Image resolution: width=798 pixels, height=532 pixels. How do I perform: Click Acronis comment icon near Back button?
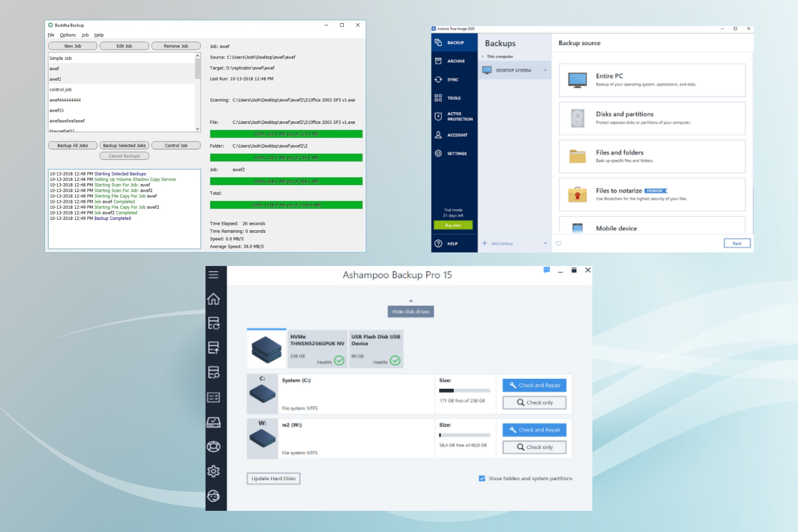(x=559, y=244)
